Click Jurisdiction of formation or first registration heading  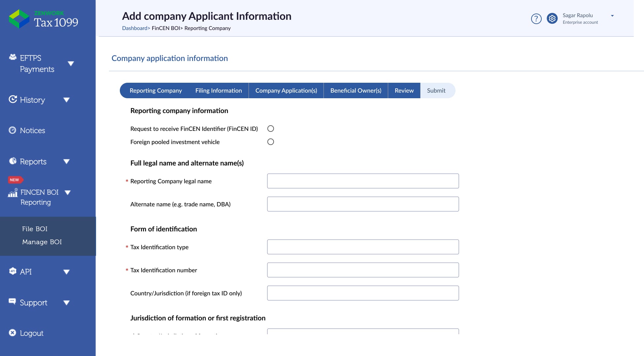point(198,318)
